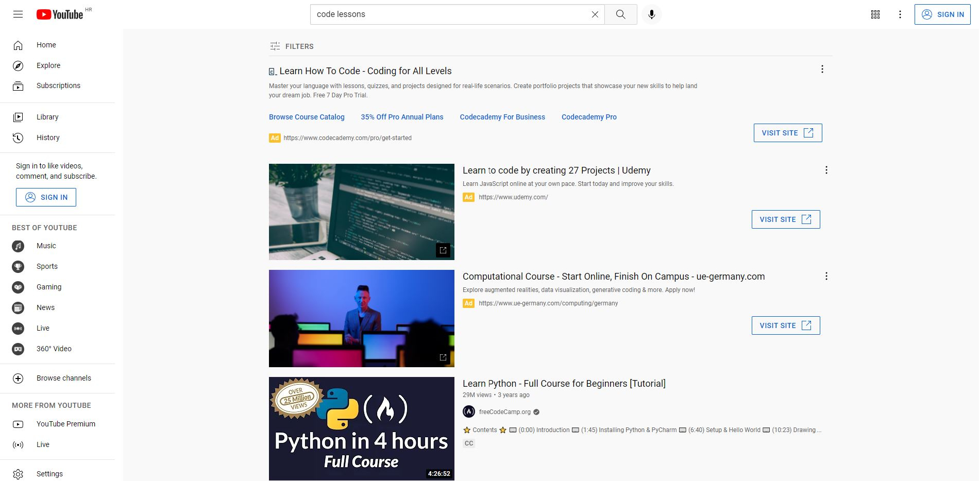Open Browse Course Catalog link
The width and height of the screenshot is (980, 481).
point(307,117)
